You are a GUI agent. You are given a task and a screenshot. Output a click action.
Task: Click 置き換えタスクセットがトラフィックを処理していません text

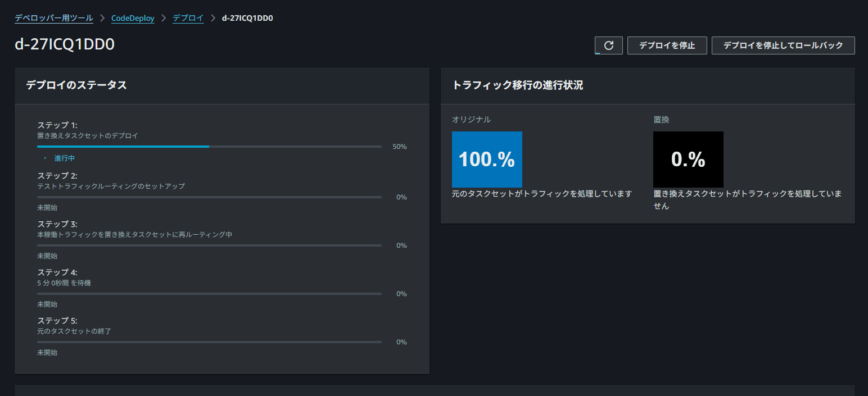pyautogui.click(x=747, y=200)
